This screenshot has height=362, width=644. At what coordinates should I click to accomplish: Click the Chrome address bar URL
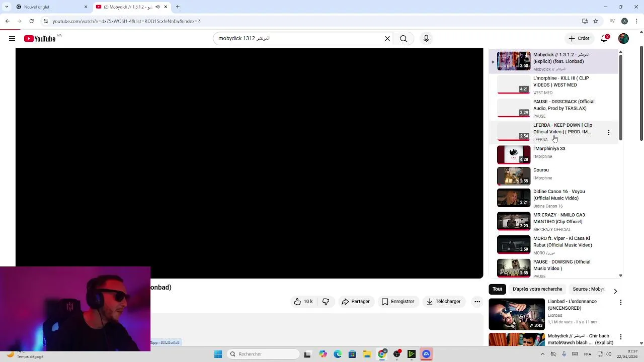[x=126, y=21]
